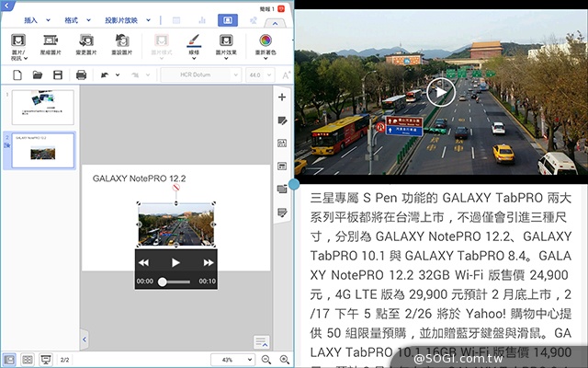Start slideshow from status bar icon

46,360
